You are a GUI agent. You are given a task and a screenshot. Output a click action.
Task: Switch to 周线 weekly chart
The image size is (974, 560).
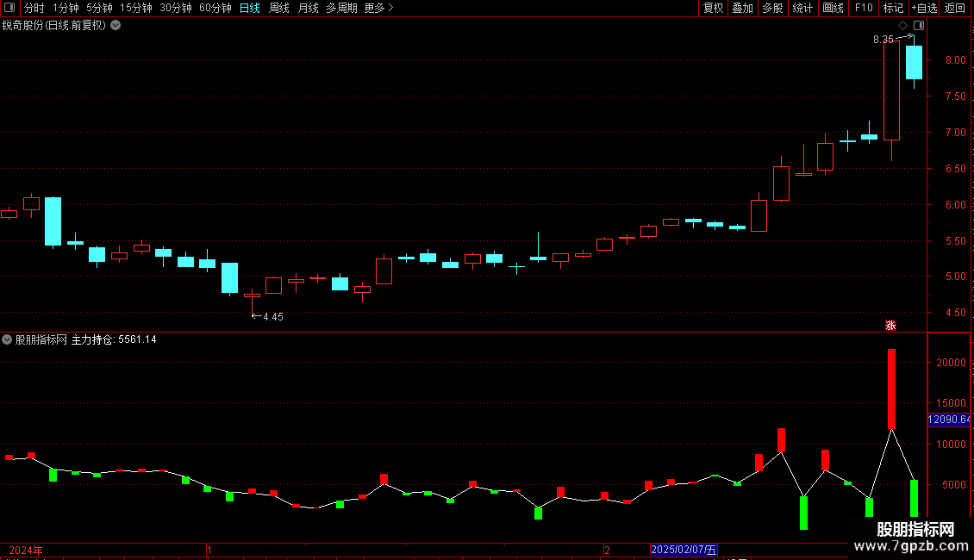(279, 8)
